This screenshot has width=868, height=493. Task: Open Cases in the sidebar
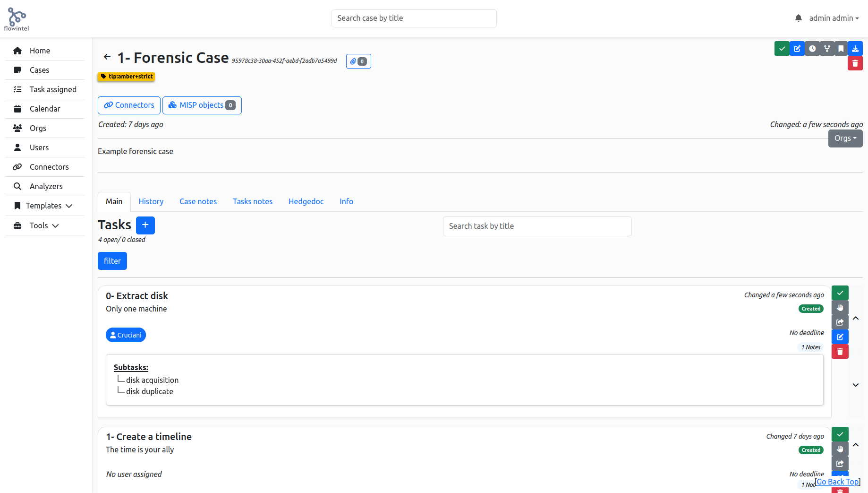(x=45, y=70)
